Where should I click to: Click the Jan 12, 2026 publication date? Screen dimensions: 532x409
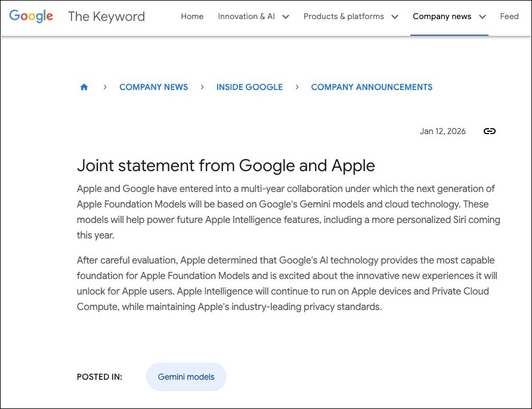[443, 131]
